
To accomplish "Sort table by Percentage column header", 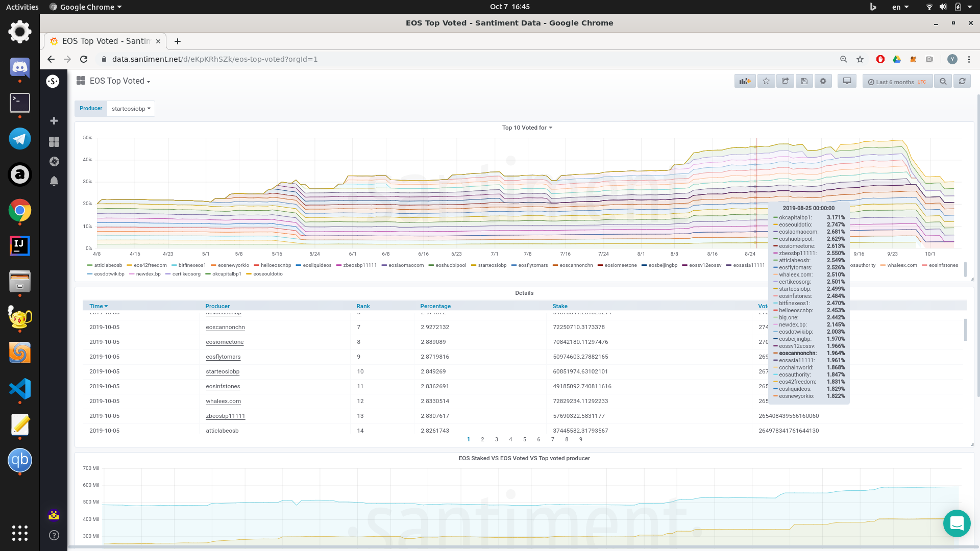I will (x=435, y=306).
